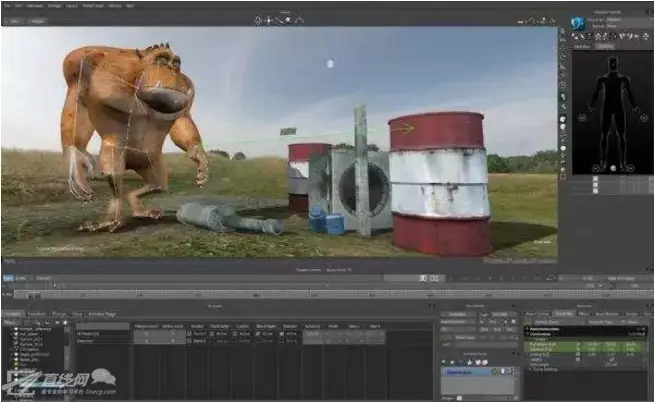Viewport: 655px width, 403px height.
Task: Click the left button in top-left toolbar
Action: pyautogui.click(x=15, y=21)
